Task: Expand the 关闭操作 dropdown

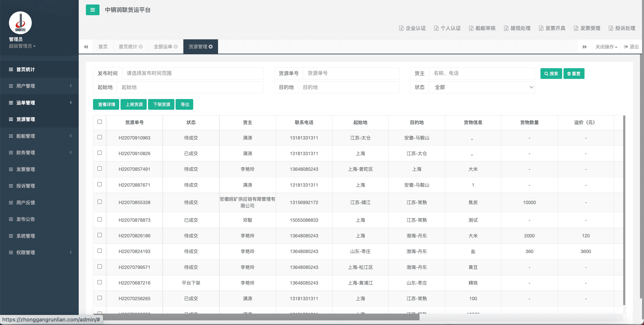Action: coord(606,47)
